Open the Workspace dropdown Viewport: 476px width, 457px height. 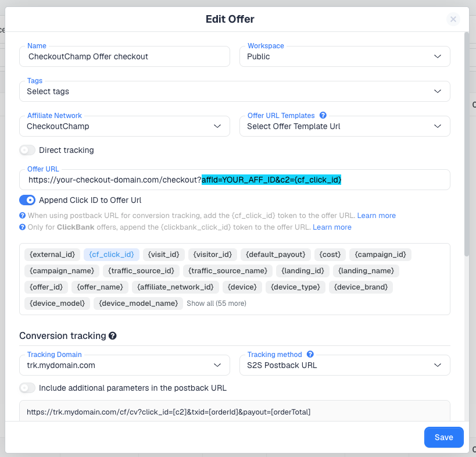coord(345,56)
